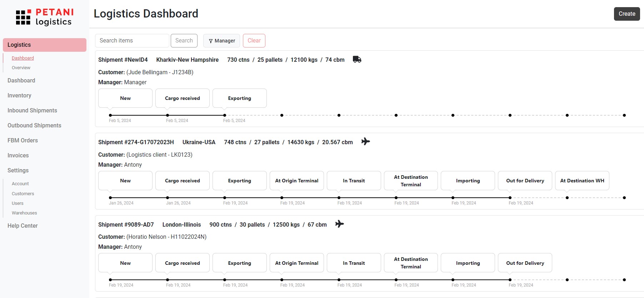Open Warehouses under Settings
The width and height of the screenshot is (644, 298).
pyautogui.click(x=24, y=213)
